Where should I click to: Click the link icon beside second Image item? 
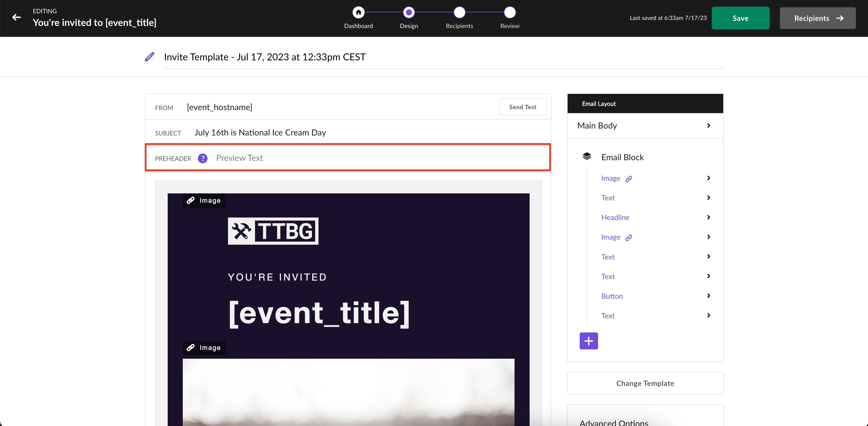629,238
